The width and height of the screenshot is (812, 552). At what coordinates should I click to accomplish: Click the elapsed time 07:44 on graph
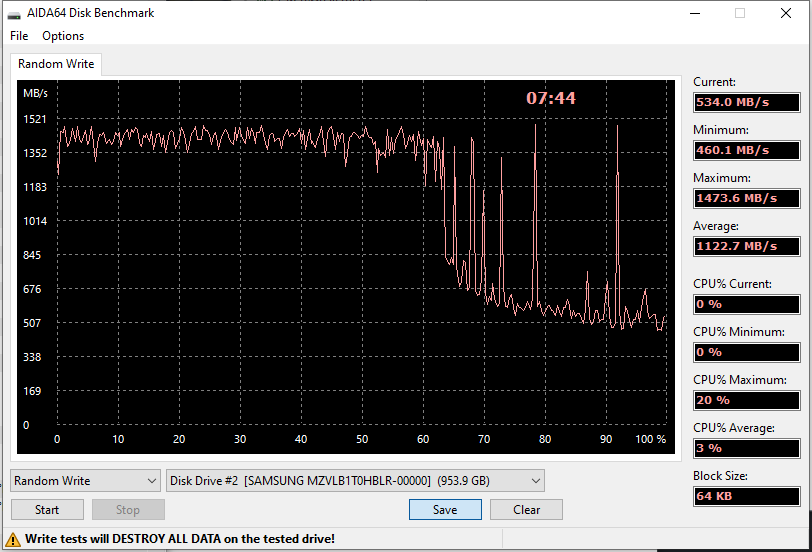point(550,98)
